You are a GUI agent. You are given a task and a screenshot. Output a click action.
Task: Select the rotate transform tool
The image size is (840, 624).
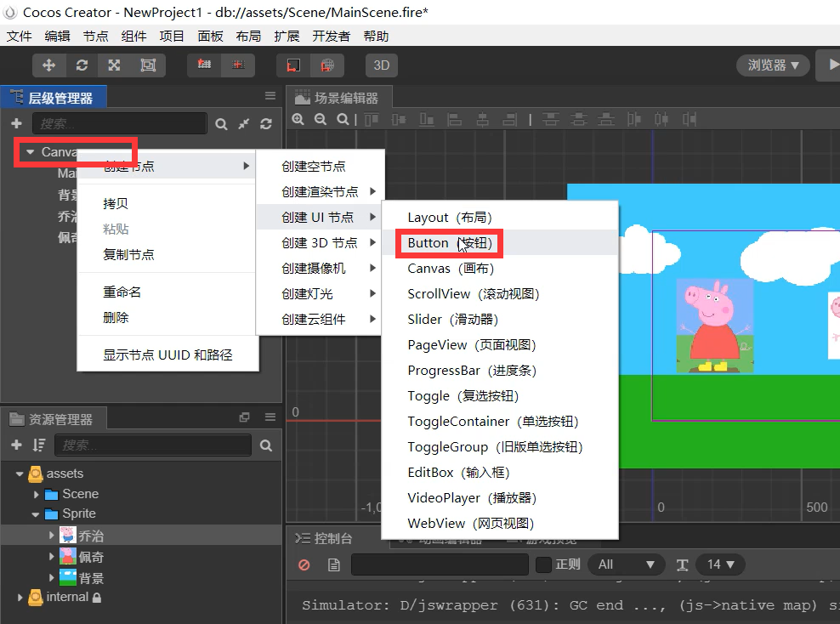pyautogui.click(x=82, y=65)
